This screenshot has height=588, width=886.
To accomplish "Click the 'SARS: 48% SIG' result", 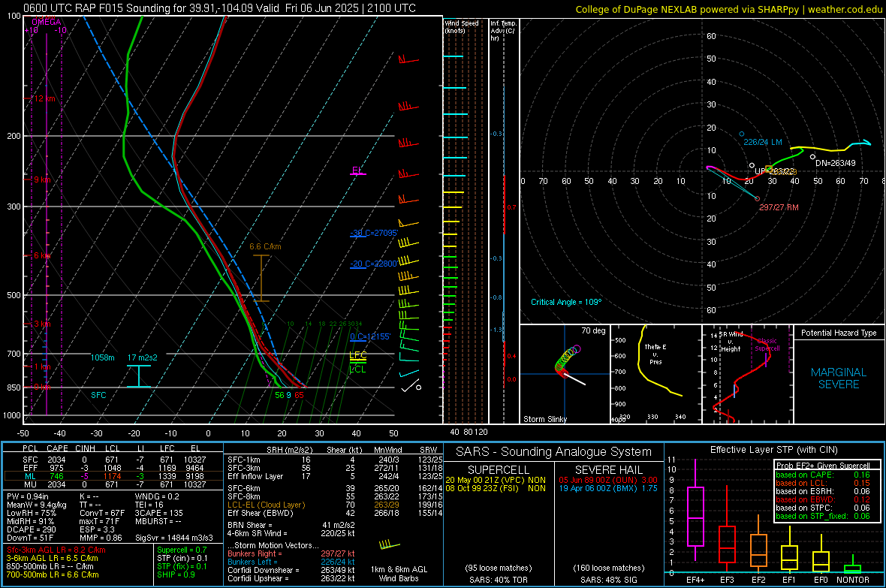I will click(608, 580).
